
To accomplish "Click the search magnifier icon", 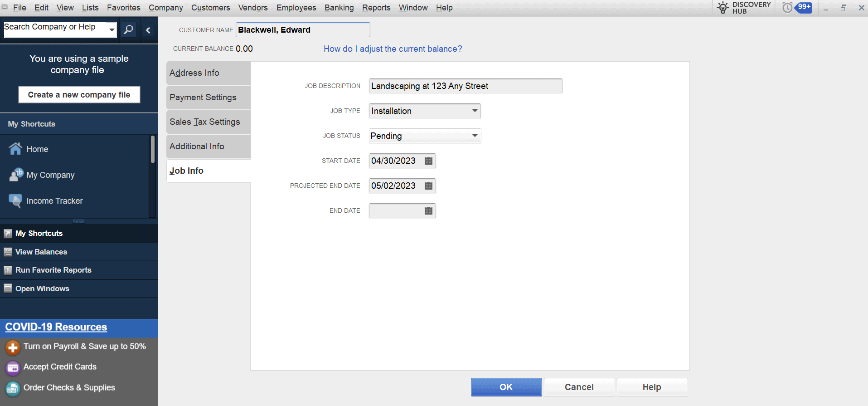I will 129,30.
